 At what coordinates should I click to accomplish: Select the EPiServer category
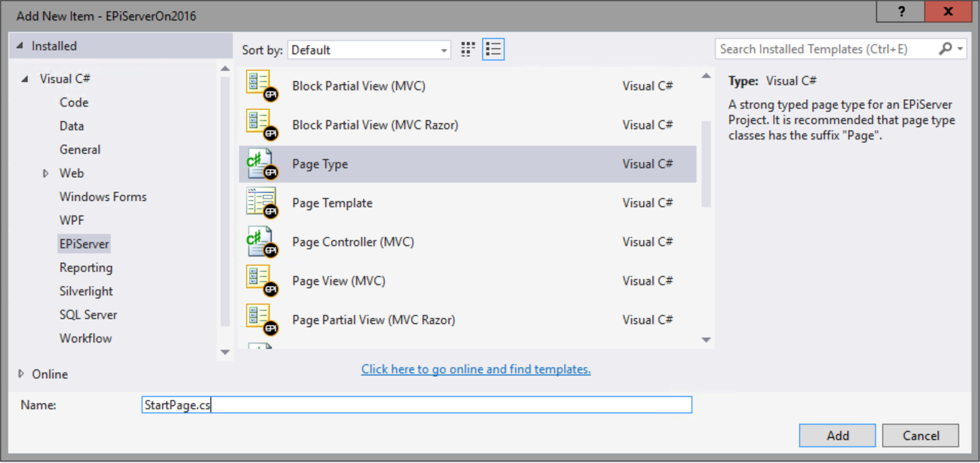84,244
